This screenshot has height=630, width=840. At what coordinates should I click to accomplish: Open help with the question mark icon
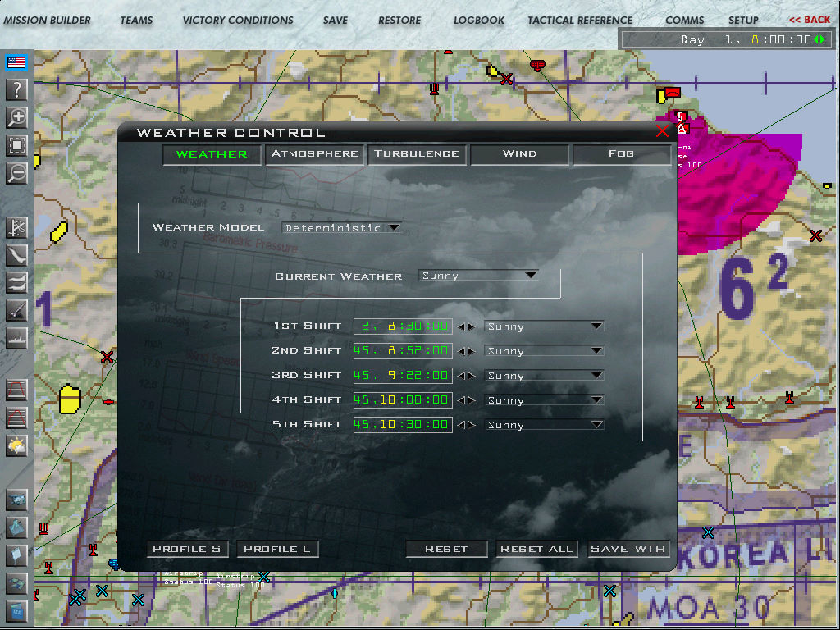click(x=16, y=90)
